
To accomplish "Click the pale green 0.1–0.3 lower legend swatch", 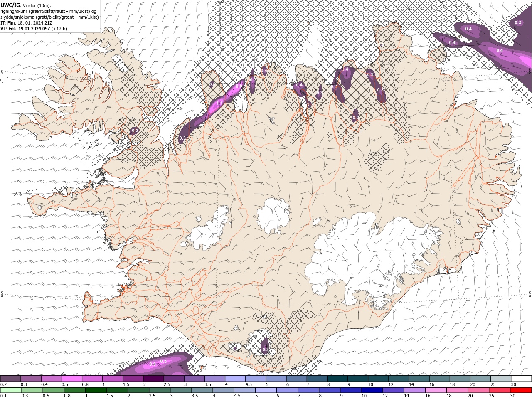I will click(x=11, y=390).
